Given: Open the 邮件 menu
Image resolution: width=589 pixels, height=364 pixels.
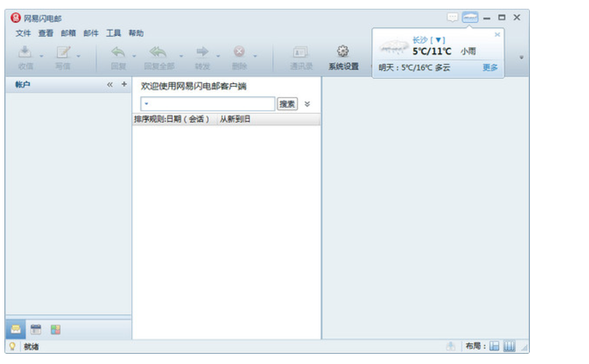Looking at the screenshot, I should 91,33.
